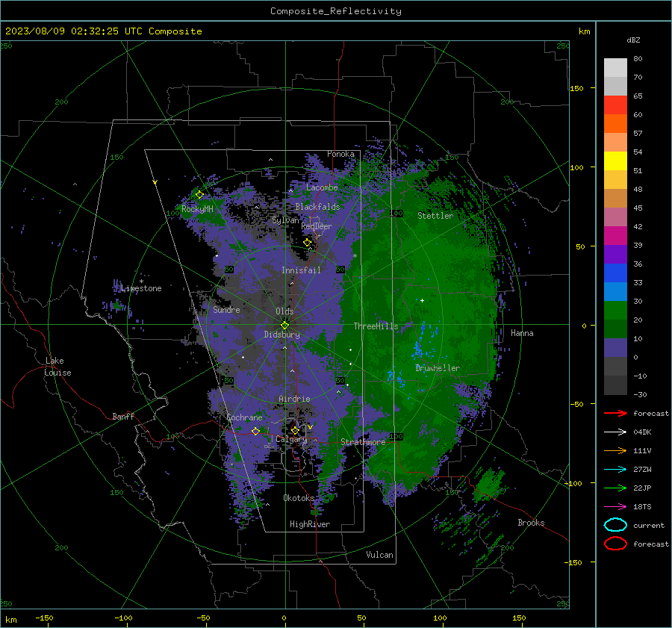
Task: Pick the royal blue swatch below 36 dBZ
Action: click(615, 273)
